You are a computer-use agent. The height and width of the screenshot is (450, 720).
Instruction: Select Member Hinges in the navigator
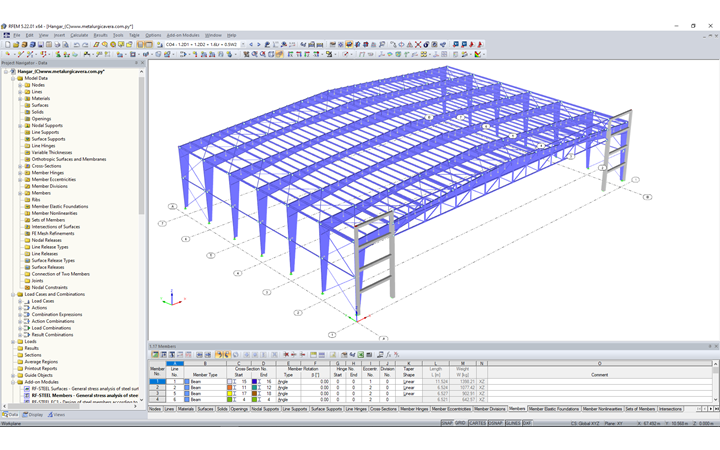[x=47, y=173]
